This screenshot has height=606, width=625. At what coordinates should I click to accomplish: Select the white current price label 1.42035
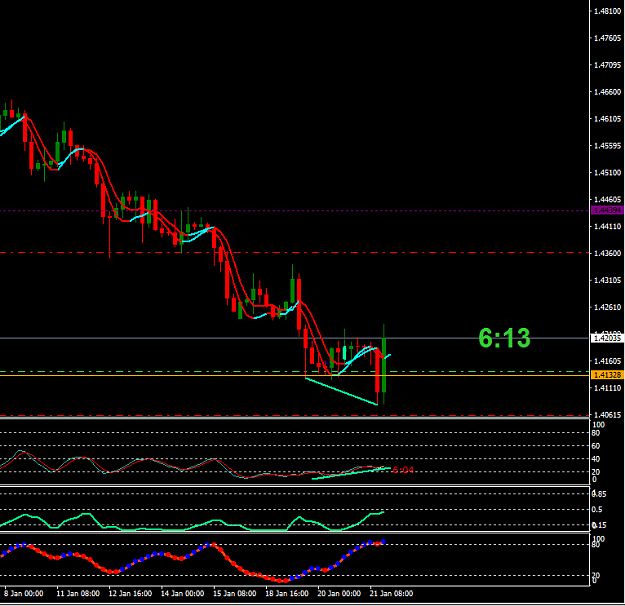(607, 338)
